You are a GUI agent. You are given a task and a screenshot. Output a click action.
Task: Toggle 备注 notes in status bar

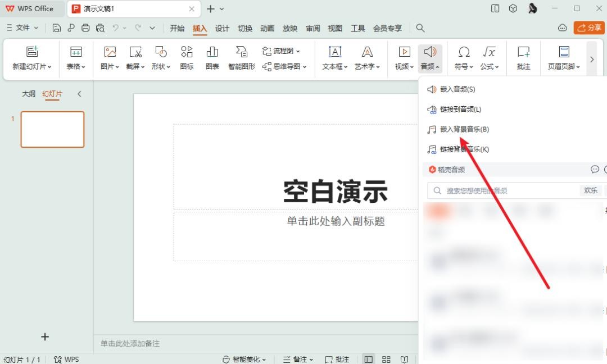pyautogui.click(x=298, y=359)
